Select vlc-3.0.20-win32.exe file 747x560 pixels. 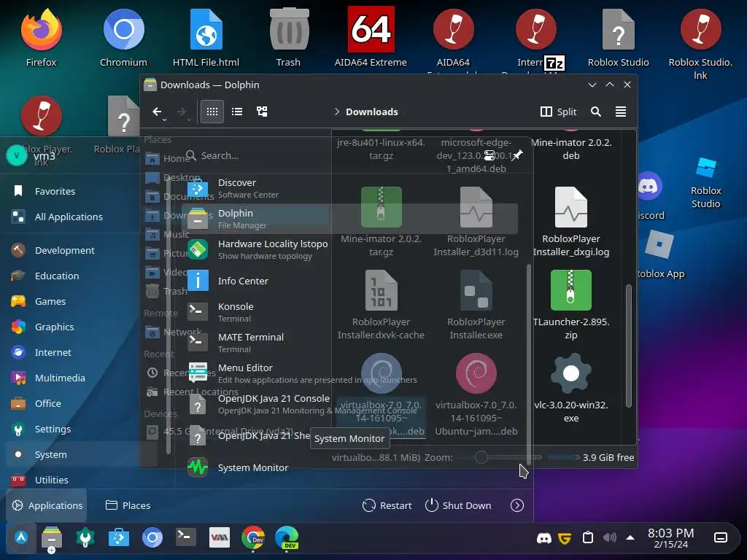(x=570, y=388)
